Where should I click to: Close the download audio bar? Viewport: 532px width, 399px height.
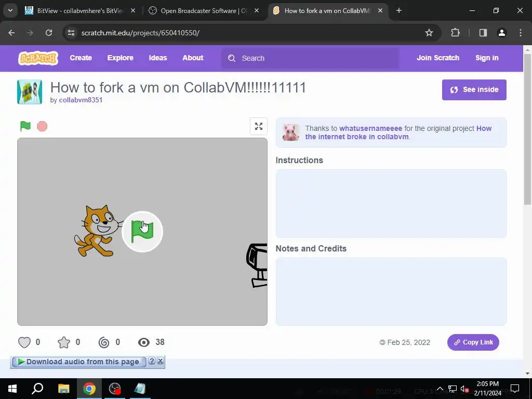(x=161, y=361)
